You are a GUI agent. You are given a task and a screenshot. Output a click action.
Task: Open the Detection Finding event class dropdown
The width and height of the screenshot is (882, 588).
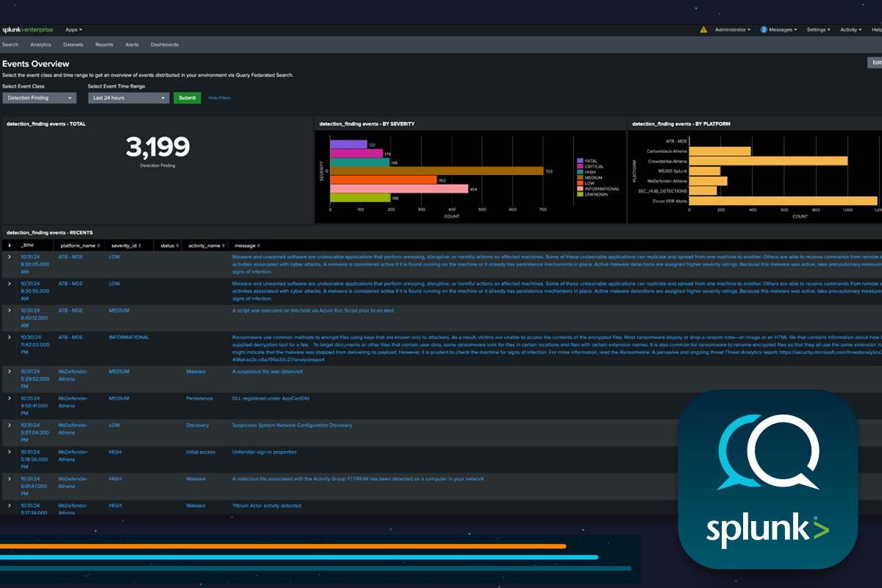pyautogui.click(x=39, y=98)
